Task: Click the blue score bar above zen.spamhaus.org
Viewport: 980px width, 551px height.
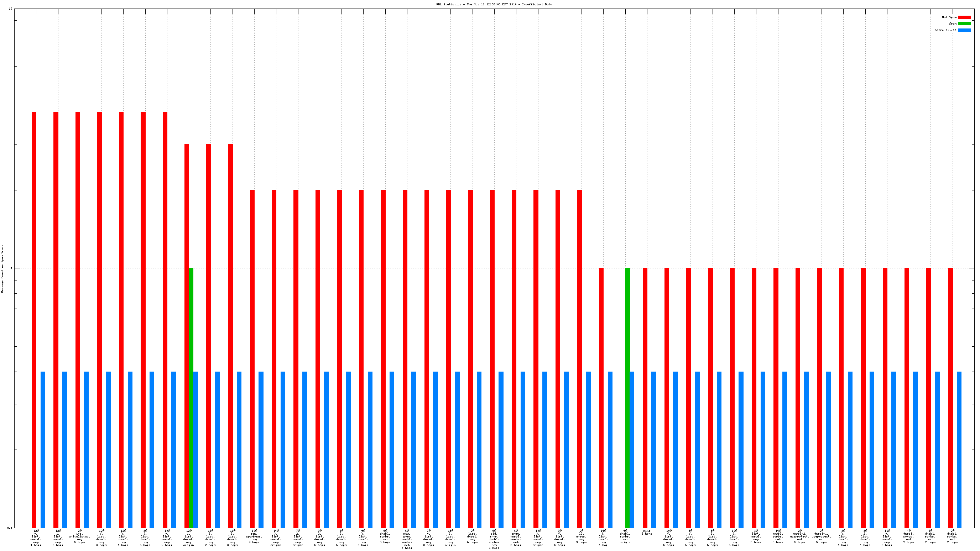Action: click(261, 450)
